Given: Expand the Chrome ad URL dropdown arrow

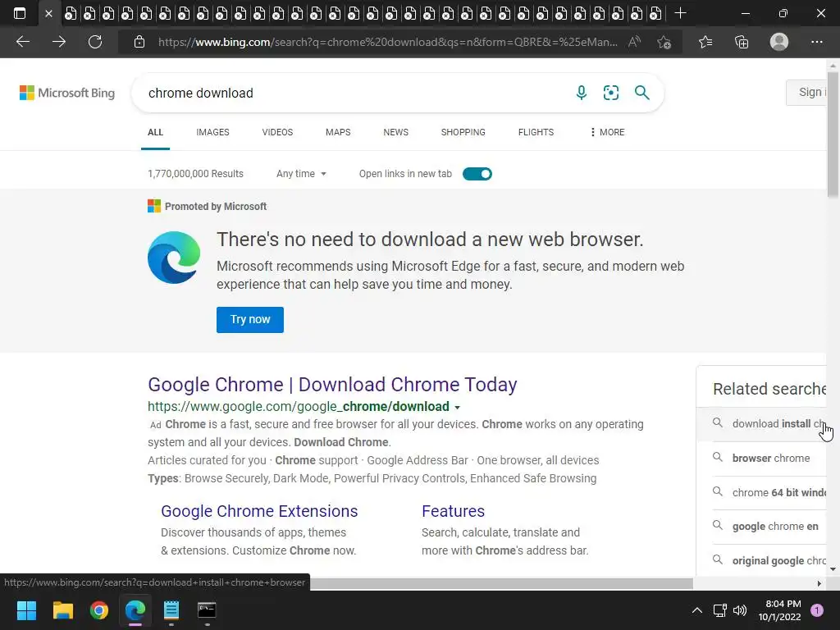Looking at the screenshot, I should point(458,407).
